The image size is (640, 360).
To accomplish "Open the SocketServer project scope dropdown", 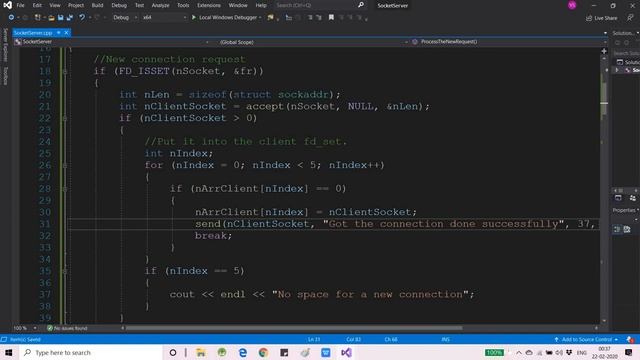I will tap(112, 42).
